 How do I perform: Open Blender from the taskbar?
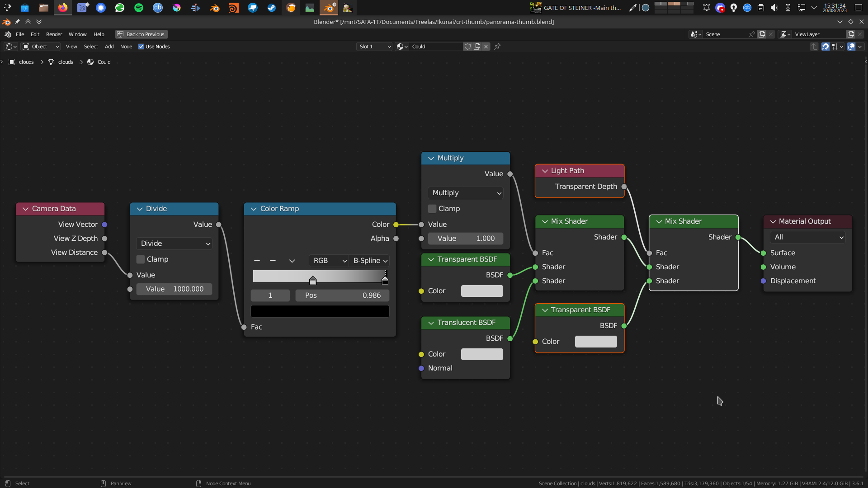click(329, 8)
